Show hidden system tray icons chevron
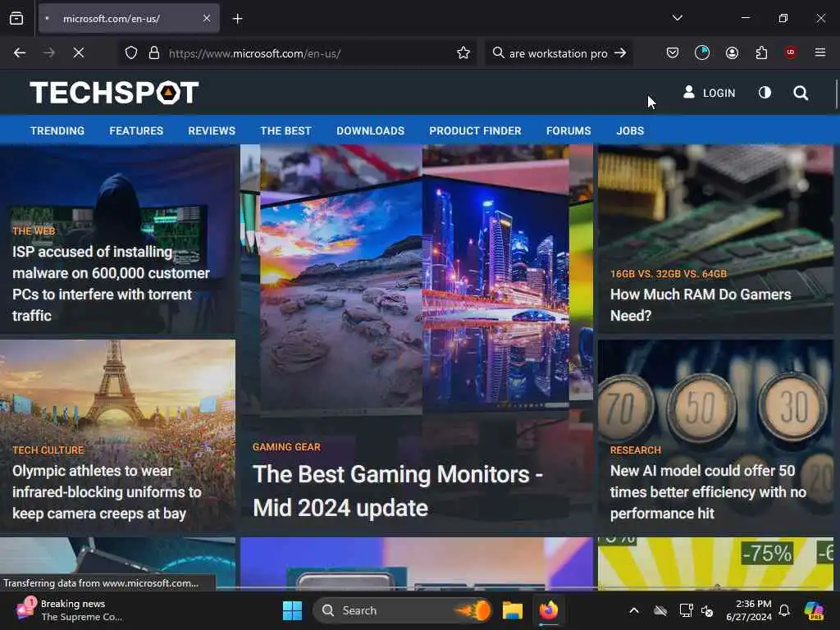Viewport: 840px width, 630px height. point(634,610)
